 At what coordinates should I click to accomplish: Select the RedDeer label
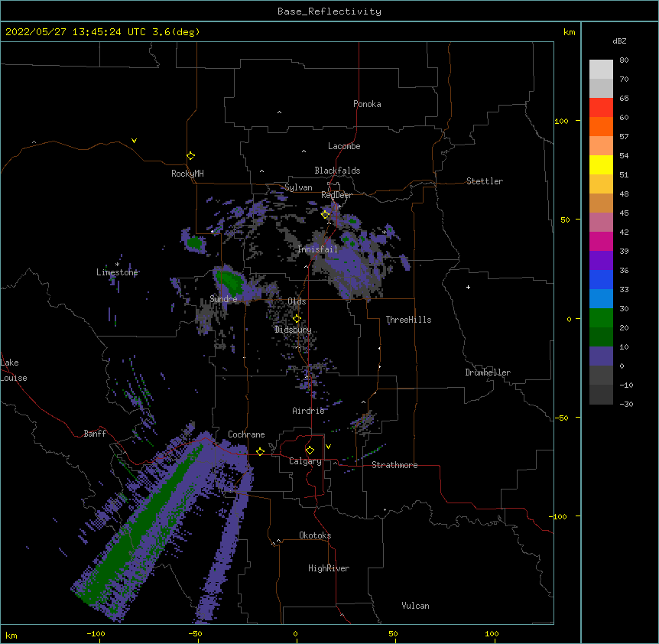(x=336, y=195)
